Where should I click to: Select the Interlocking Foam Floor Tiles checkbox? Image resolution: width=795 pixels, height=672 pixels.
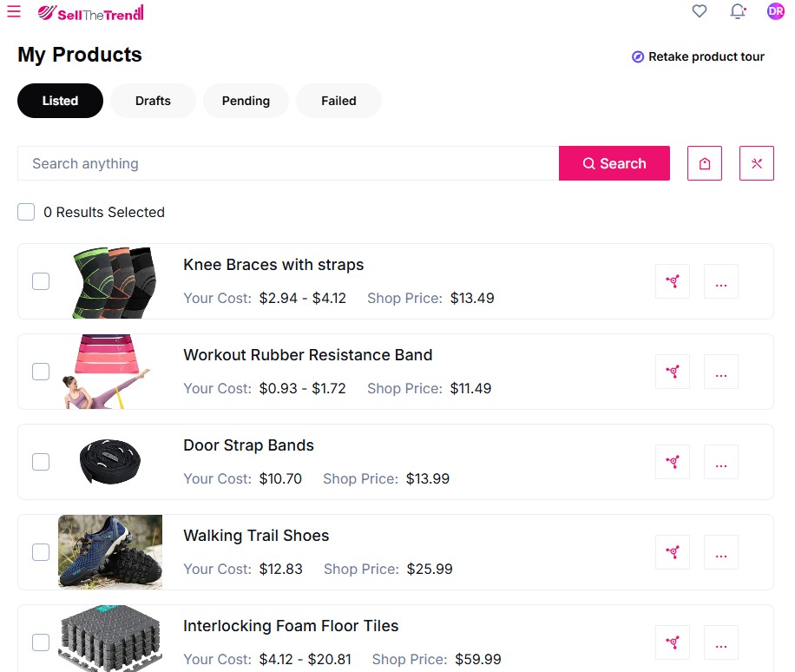coord(41,642)
